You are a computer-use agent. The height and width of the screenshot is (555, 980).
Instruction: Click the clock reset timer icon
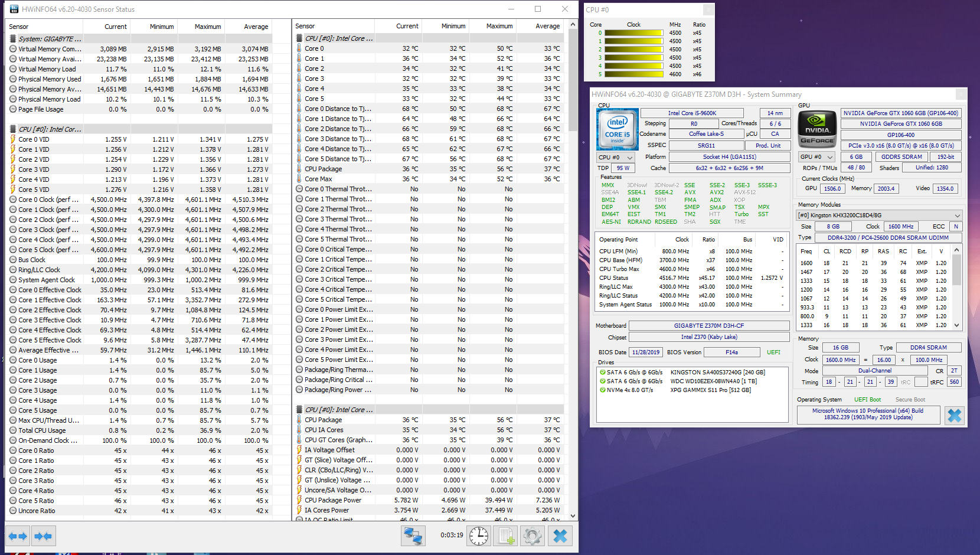[x=478, y=536]
